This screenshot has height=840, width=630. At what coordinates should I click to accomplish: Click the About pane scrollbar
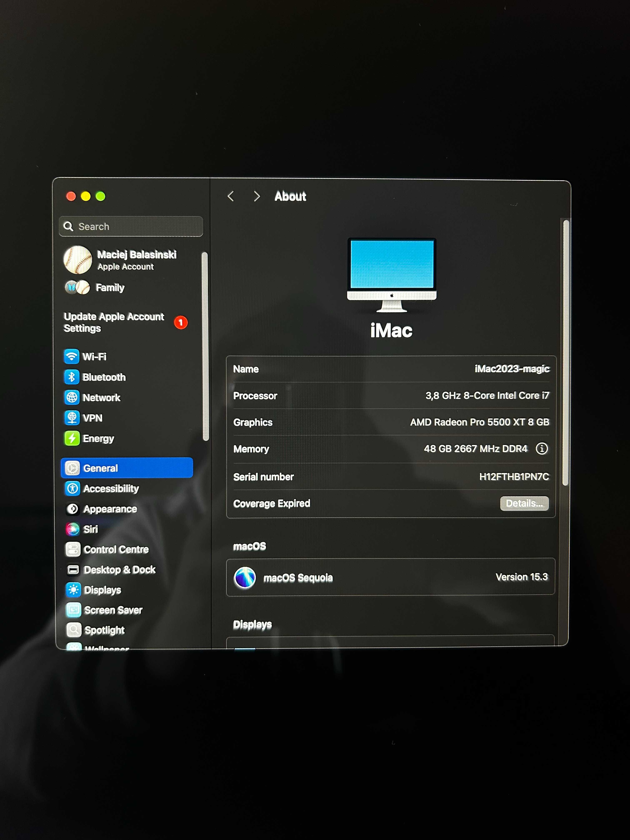pos(565,352)
